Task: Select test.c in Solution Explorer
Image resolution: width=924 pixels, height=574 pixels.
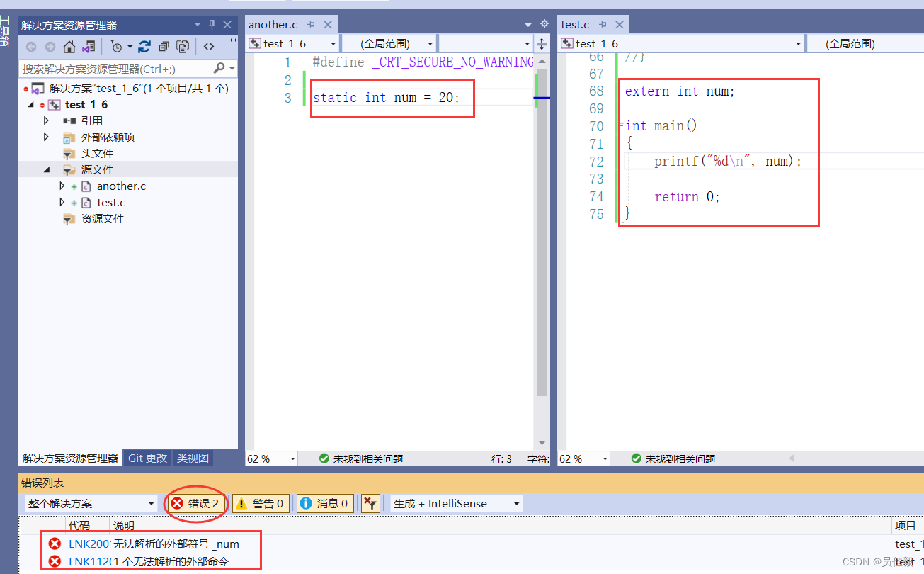Action: pos(110,203)
